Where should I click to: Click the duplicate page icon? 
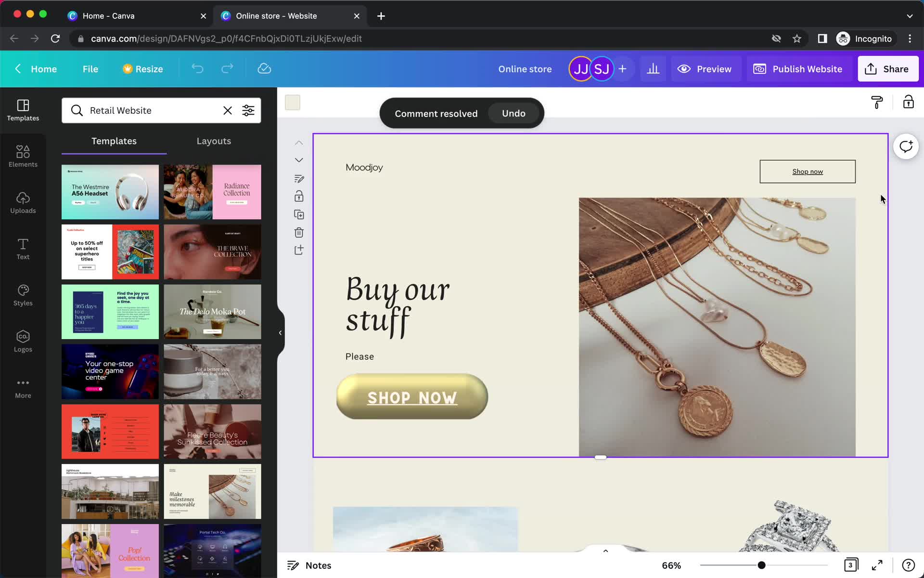click(x=299, y=214)
